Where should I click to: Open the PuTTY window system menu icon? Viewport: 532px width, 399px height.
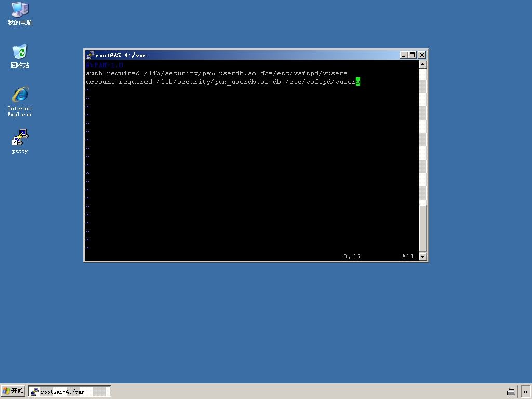pos(90,55)
